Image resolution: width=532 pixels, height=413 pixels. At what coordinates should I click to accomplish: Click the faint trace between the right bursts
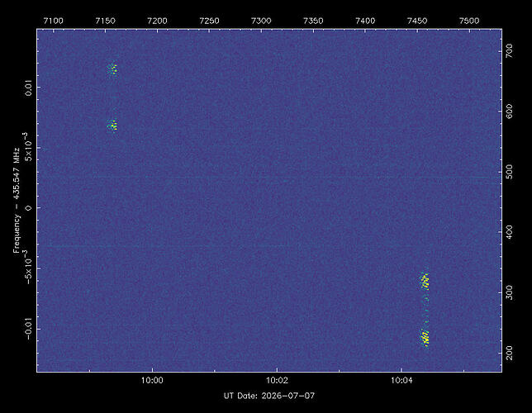[426, 310]
